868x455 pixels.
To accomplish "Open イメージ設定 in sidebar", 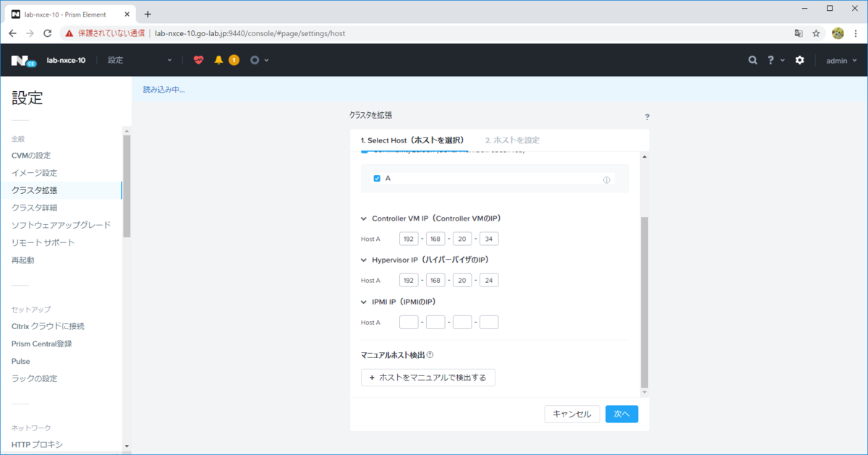I will coord(34,173).
